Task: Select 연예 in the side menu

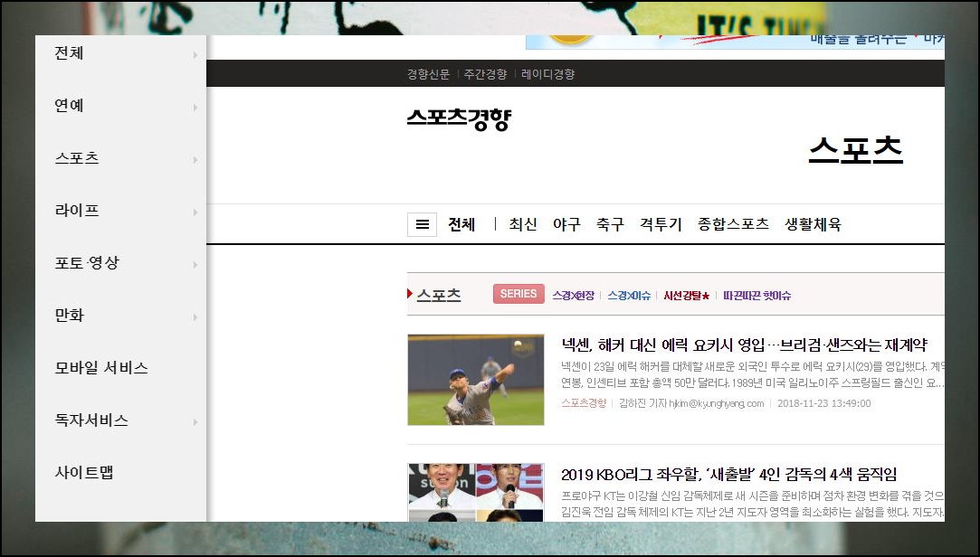Action: pyautogui.click(x=69, y=106)
